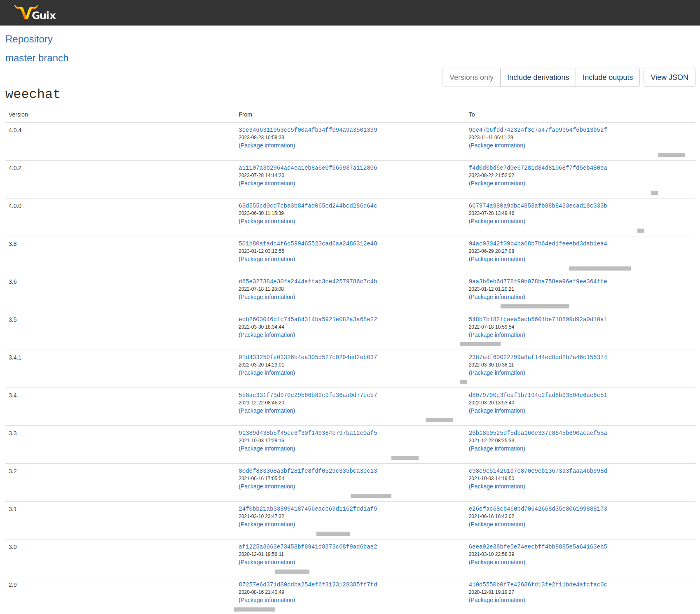Screen dimensions: 700x614
Task: Open From Package information for version 3.5
Action: click(267, 335)
